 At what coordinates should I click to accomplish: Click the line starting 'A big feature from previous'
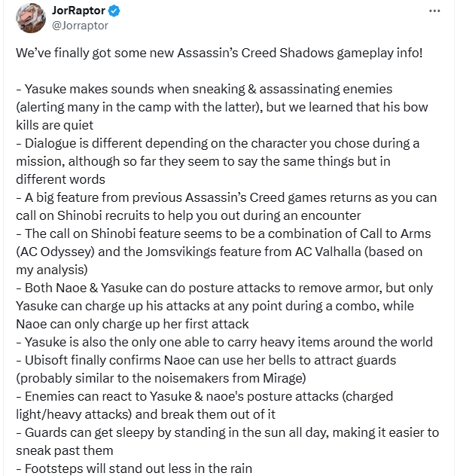227,197
